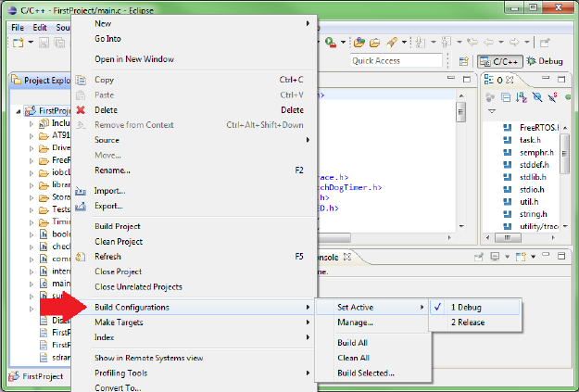Click Build Project in context menu
The height and width of the screenshot is (392, 579).
(x=195, y=226)
